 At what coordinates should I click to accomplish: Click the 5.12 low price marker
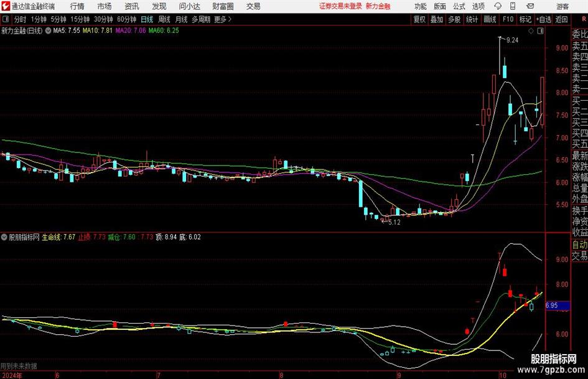click(x=394, y=222)
